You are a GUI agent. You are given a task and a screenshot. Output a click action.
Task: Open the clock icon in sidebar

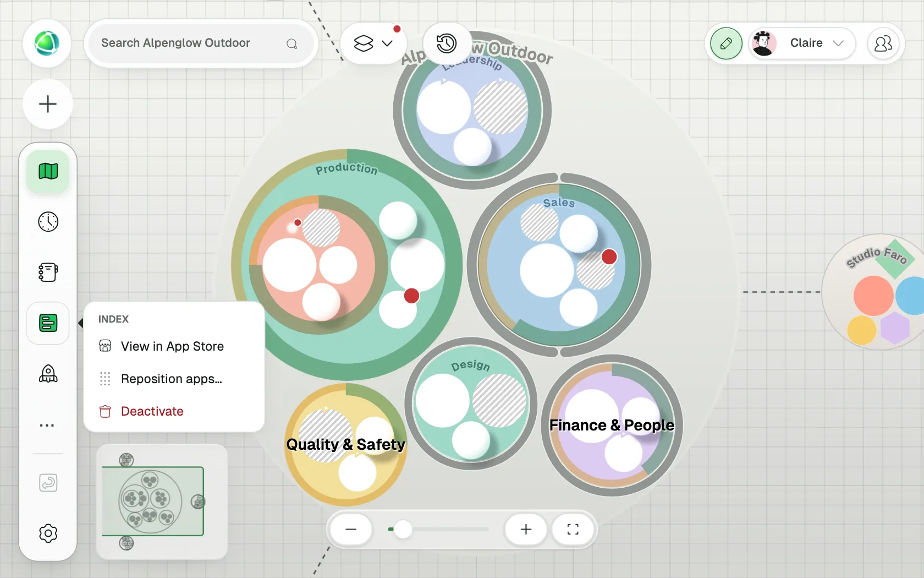click(x=48, y=222)
